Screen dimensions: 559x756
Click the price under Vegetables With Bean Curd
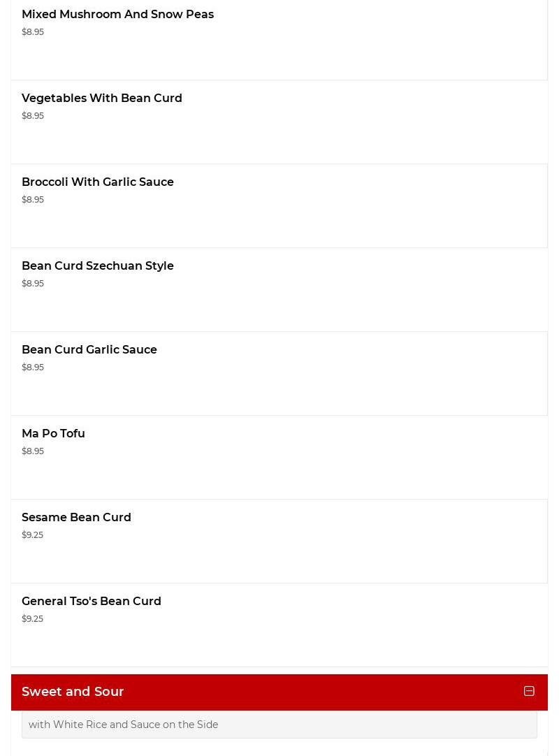coord(33,116)
